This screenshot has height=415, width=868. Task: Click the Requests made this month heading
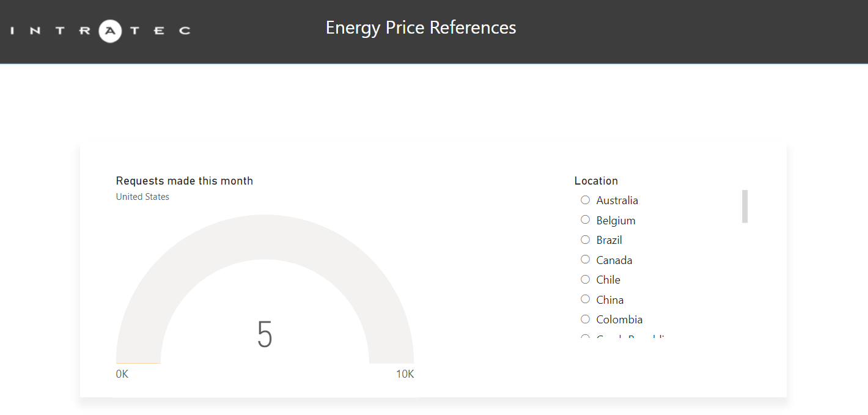click(x=184, y=181)
